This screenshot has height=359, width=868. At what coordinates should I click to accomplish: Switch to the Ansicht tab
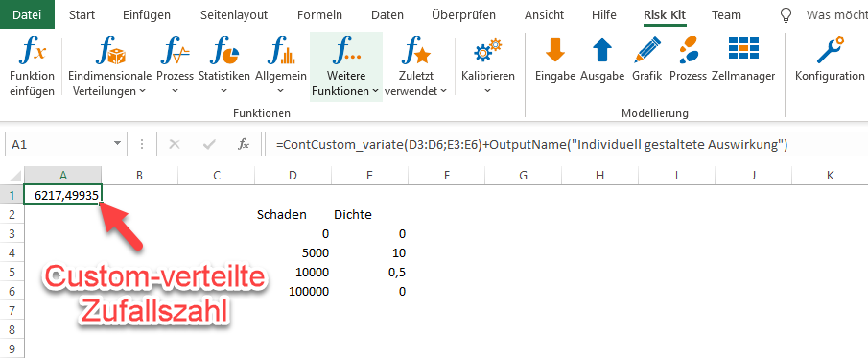coord(544,15)
